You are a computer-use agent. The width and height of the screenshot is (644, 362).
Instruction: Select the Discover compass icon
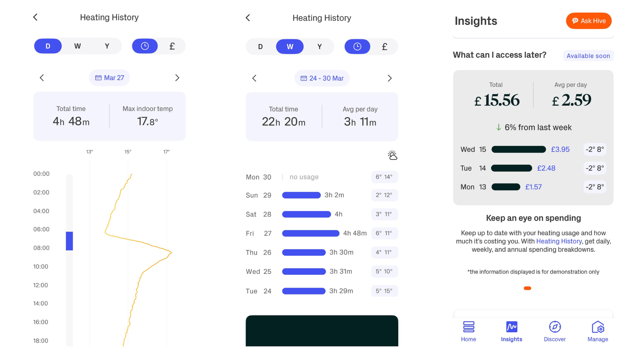coord(554,327)
